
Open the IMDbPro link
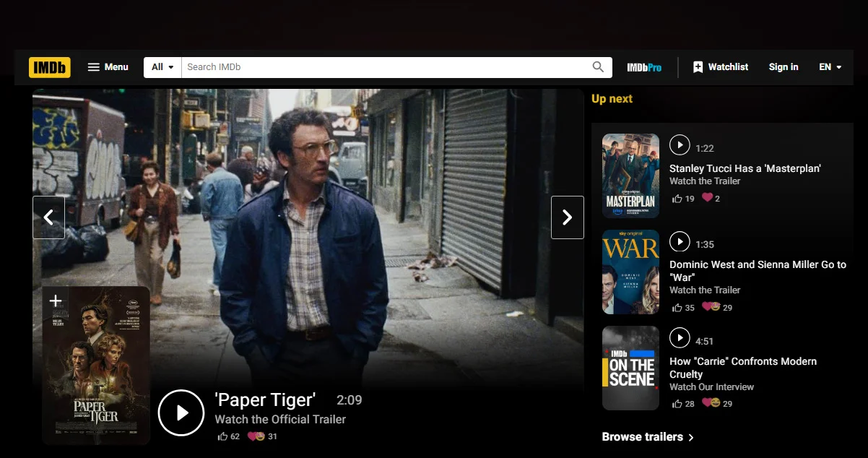pos(644,67)
